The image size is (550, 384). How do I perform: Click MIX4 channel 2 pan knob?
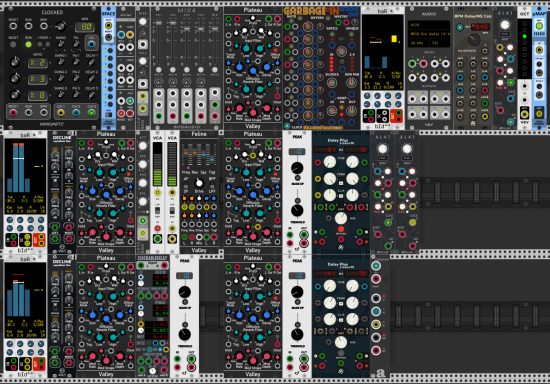tap(173, 82)
